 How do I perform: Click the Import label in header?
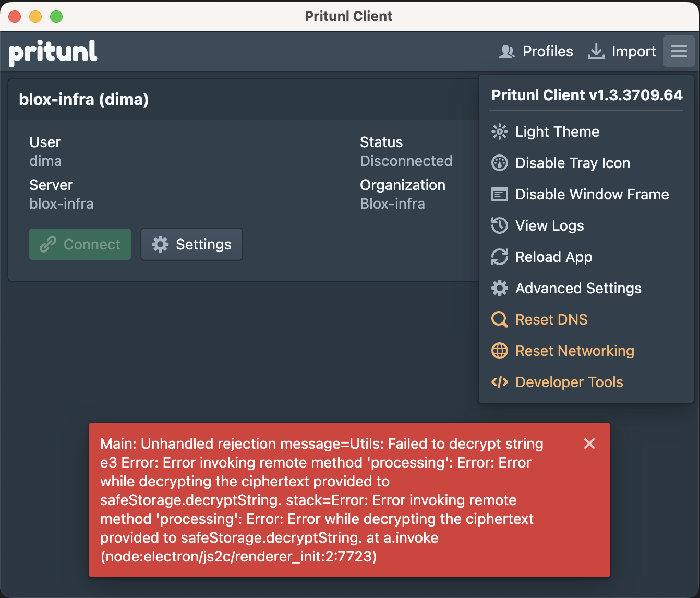click(634, 51)
